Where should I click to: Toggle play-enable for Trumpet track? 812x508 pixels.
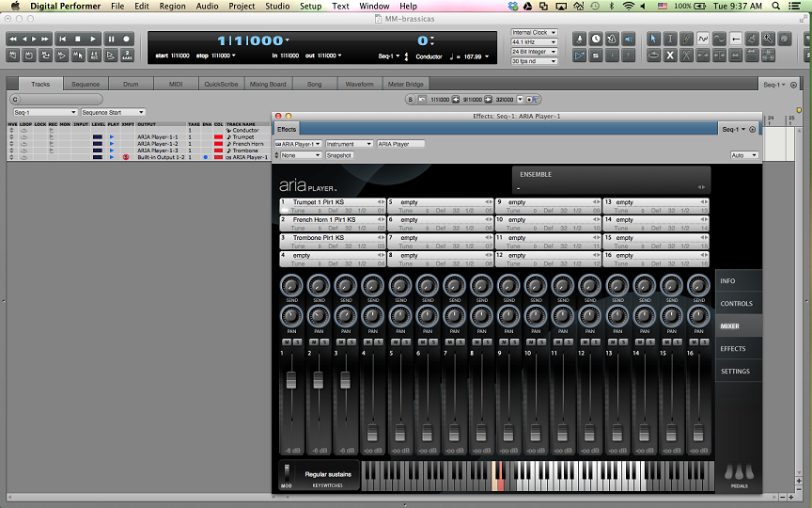tap(111, 136)
